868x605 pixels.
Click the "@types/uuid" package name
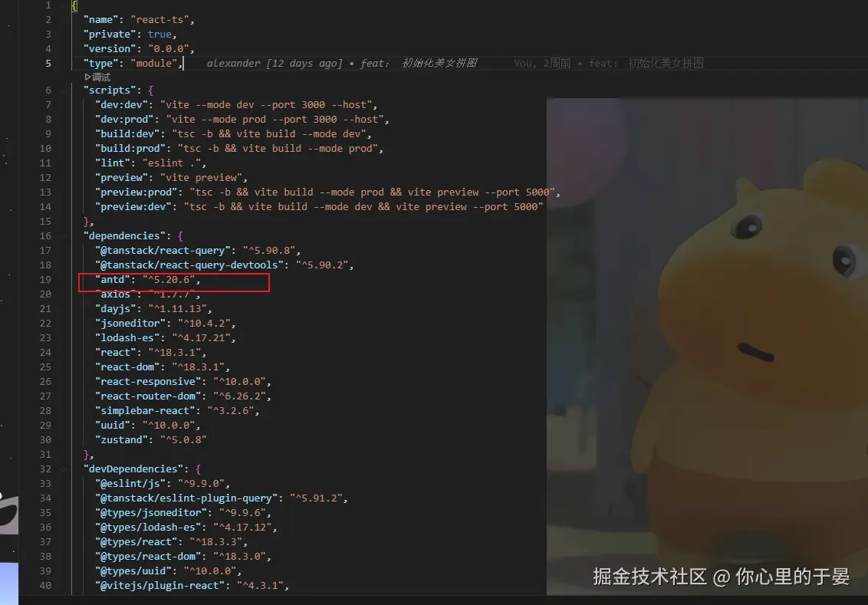(x=133, y=570)
